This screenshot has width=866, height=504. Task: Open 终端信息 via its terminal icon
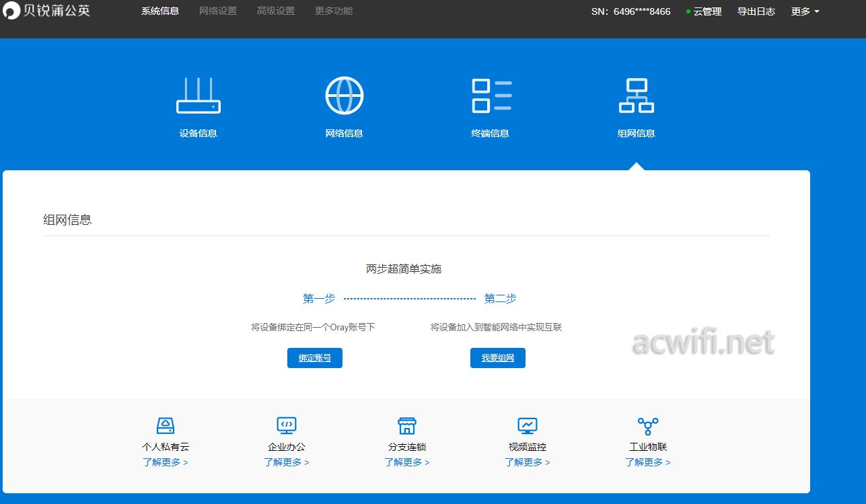(491, 94)
